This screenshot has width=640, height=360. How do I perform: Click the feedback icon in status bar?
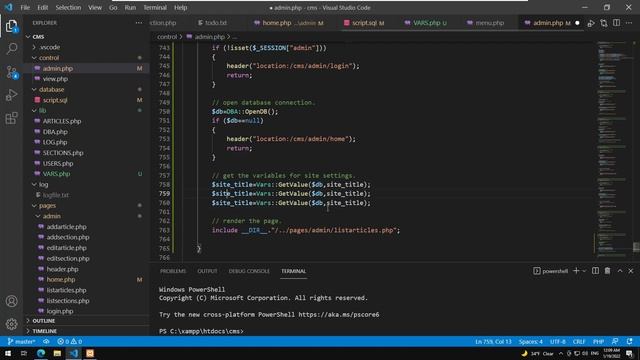point(615,341)
